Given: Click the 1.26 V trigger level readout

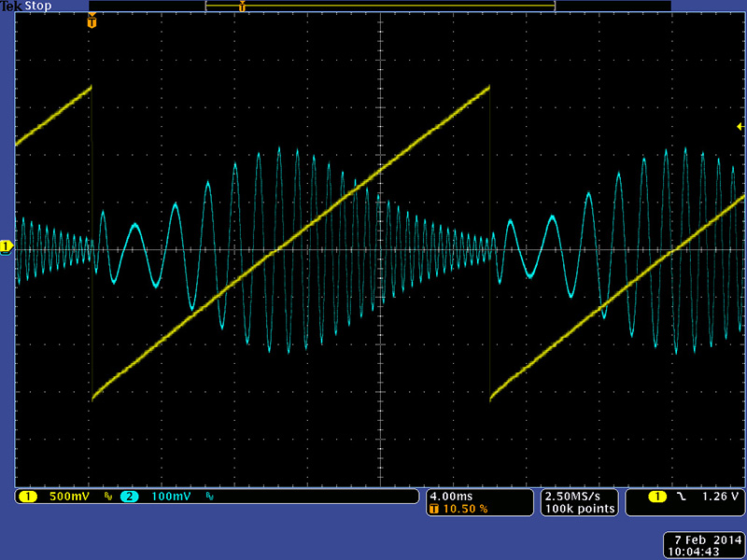Looking at the screenshot, I should pos(722,497).
